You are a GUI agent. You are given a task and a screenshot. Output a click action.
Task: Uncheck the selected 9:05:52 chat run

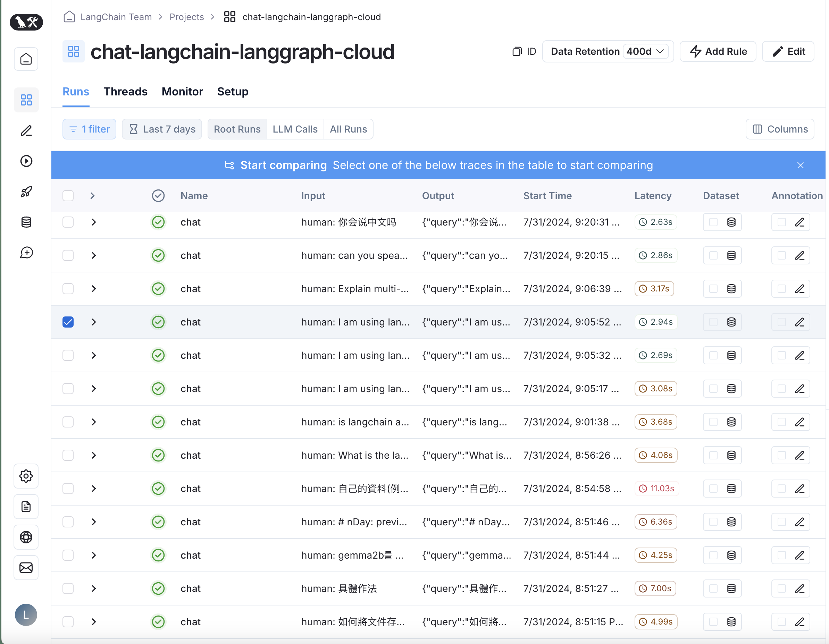point(68,322)
